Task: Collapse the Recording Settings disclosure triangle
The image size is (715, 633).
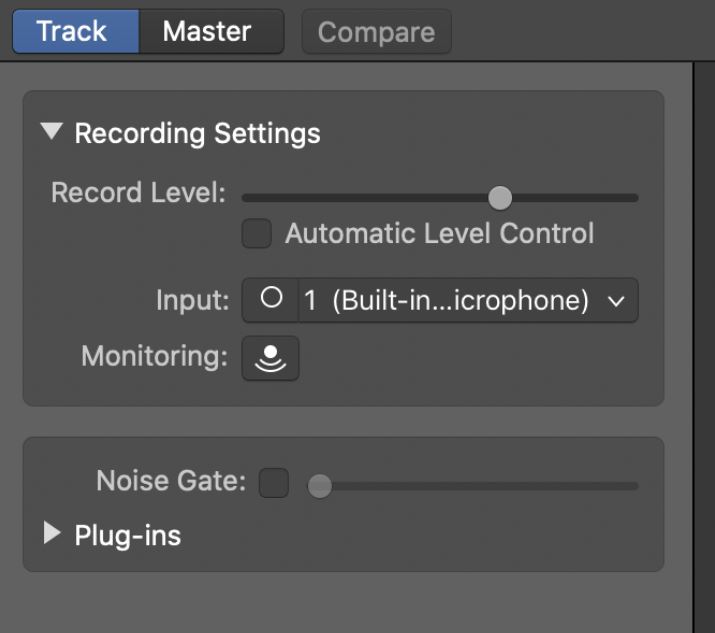Action: (52, 131)
